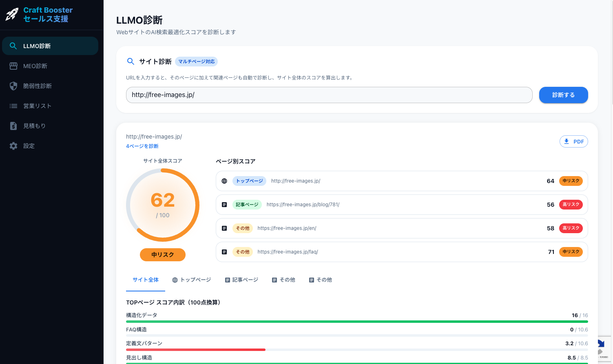Viewport: 613px width, 364px height.
Task: Click the document icon beside 記事ページ row
Action: tap(224, 204)
